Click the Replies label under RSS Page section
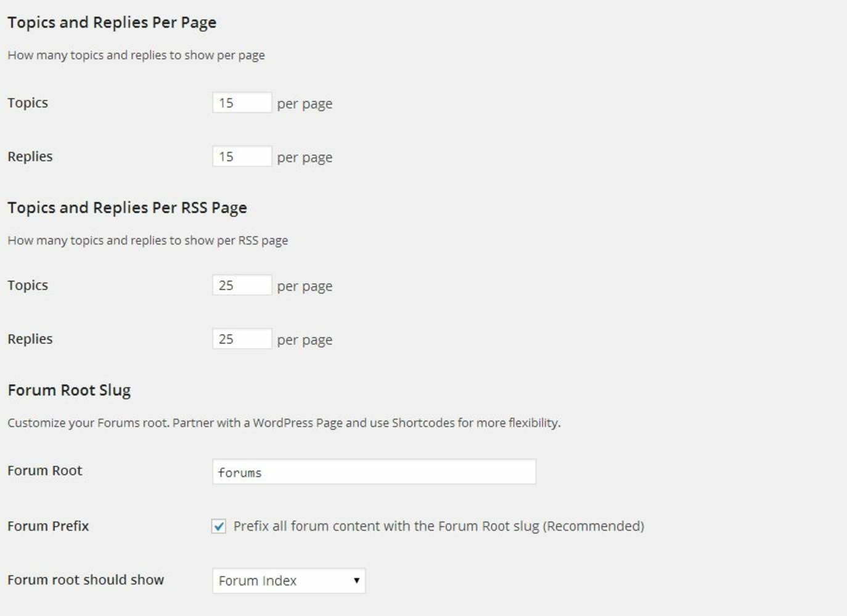The image size is (847, 616). (x=30, y=339)
